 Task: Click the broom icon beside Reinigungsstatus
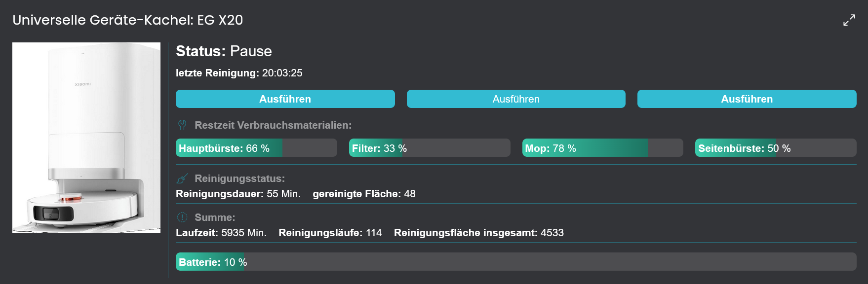(x=182, y=178)
